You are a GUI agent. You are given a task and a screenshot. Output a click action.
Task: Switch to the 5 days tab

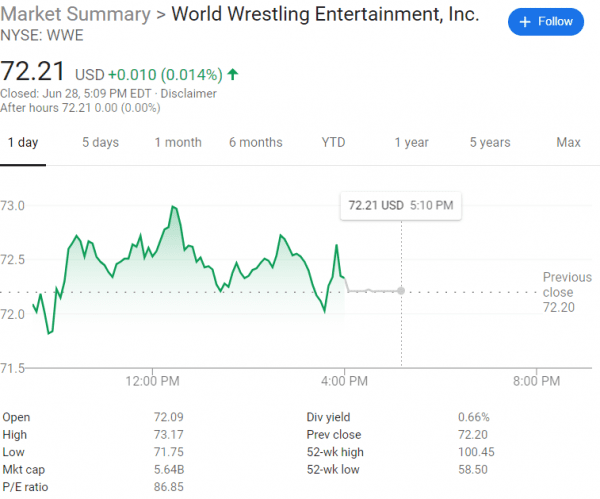point(100,143)
